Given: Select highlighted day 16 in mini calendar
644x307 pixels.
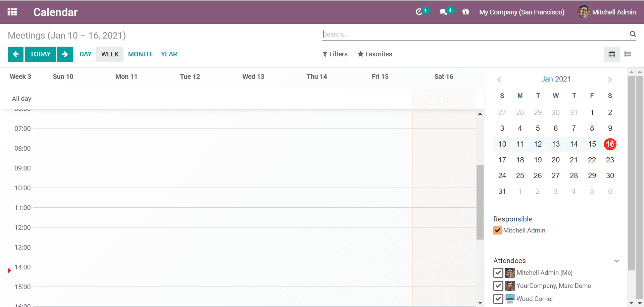Looking at the screenshot, I should 610,144.
